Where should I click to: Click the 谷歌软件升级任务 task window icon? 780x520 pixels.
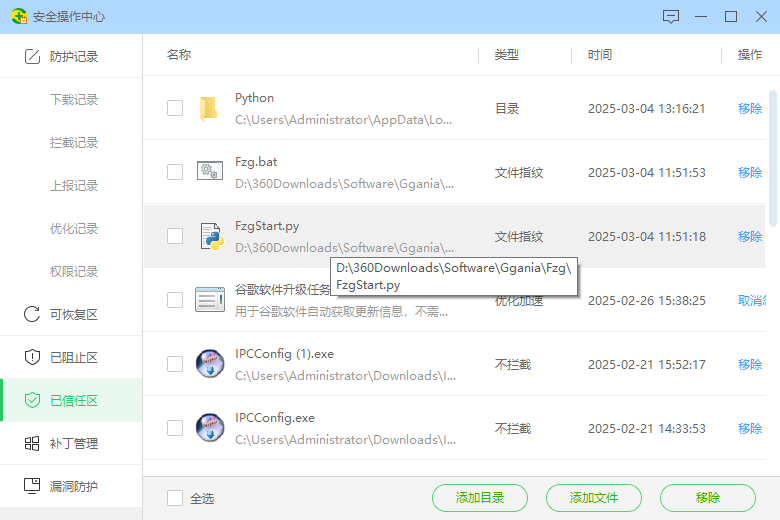209,300
